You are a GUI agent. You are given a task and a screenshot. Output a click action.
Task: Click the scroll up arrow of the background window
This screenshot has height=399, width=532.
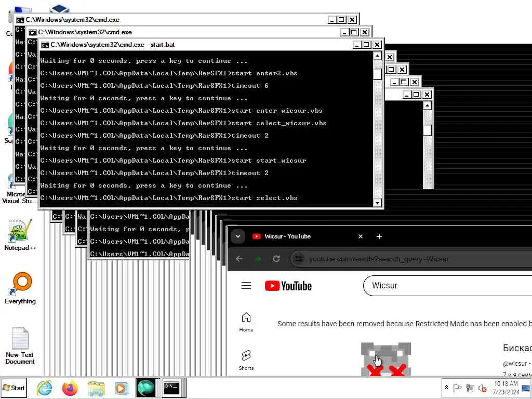(427, 106)
